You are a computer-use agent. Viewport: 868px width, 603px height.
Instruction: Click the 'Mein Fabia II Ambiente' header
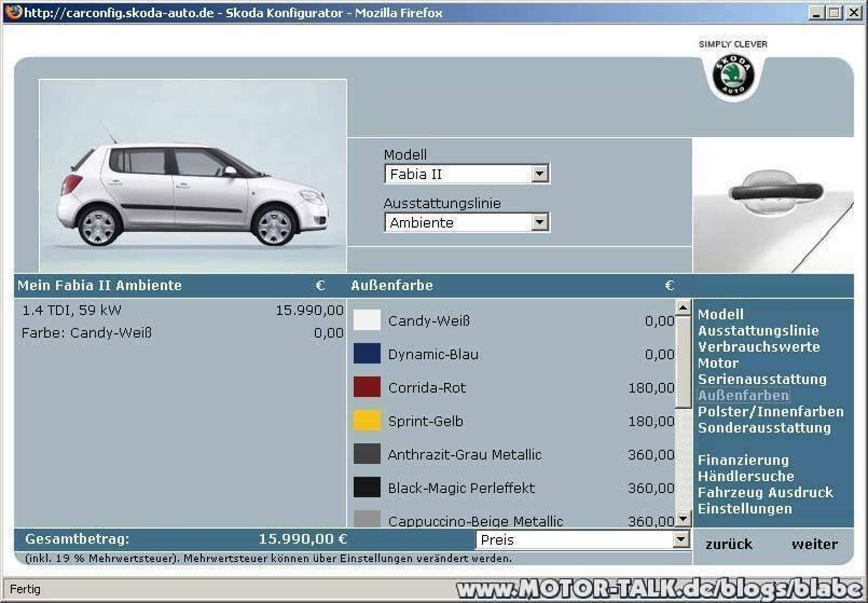point(99,285)
